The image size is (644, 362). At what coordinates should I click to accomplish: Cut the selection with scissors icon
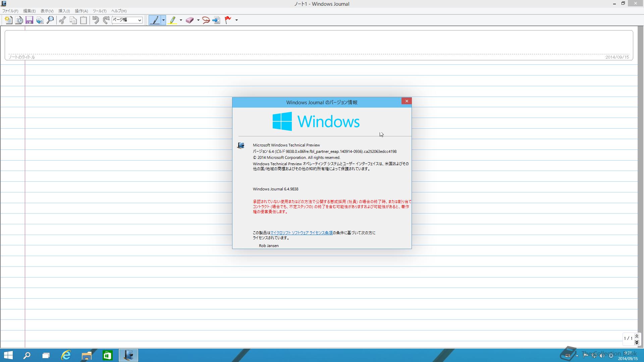coord(62,20)
